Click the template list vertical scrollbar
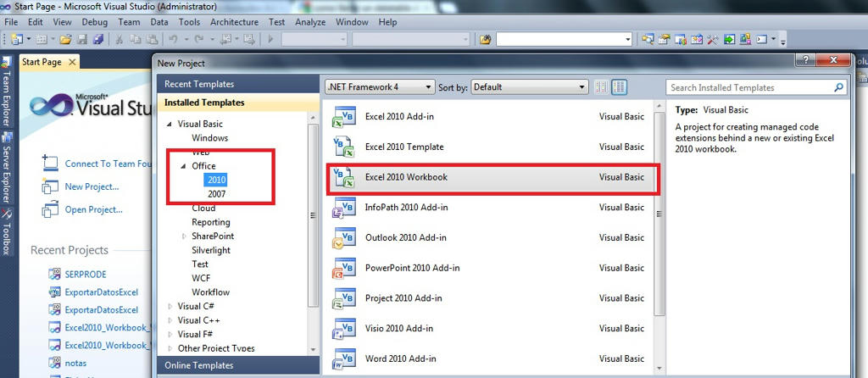868x378 pixels. (x=659, y=213)
